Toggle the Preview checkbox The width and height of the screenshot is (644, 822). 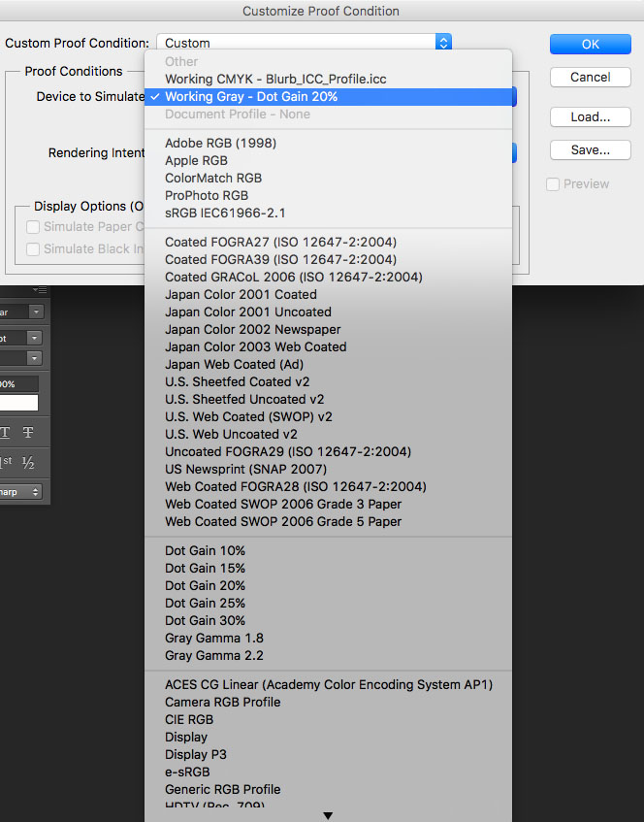pyautogui.click(x=553, y=184)
